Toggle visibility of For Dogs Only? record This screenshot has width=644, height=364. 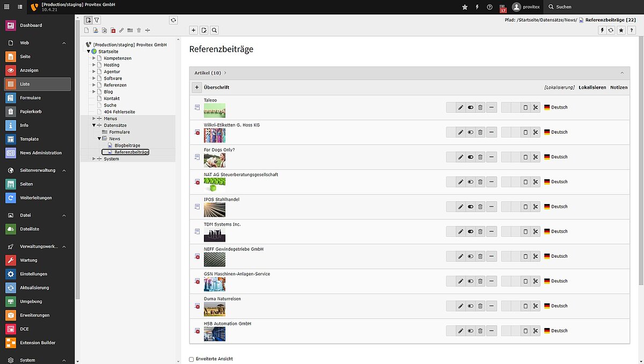pos(471,157)
